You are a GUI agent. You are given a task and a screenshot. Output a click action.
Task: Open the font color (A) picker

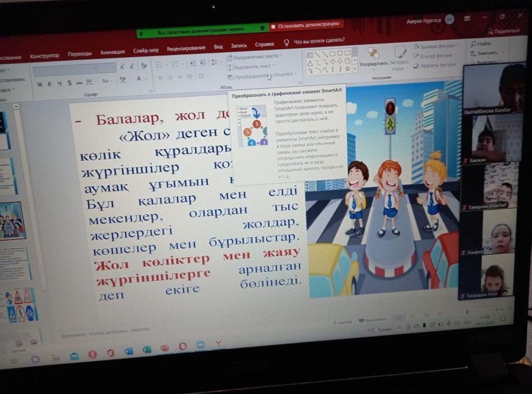tap(139, 79)
